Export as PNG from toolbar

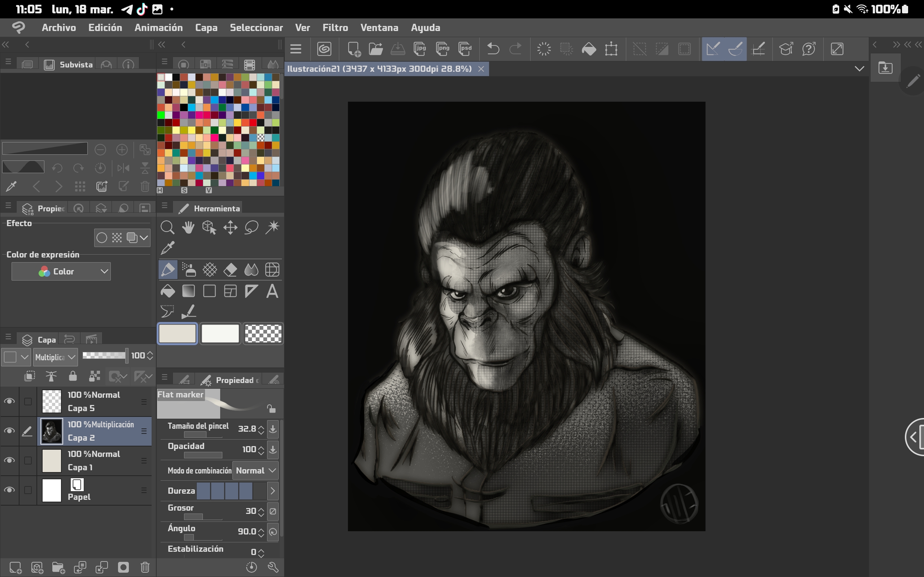(443, 49)
